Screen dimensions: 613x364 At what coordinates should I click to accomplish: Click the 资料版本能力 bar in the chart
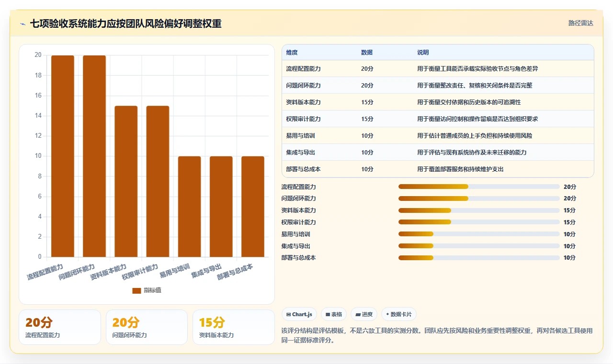(126, 181)
